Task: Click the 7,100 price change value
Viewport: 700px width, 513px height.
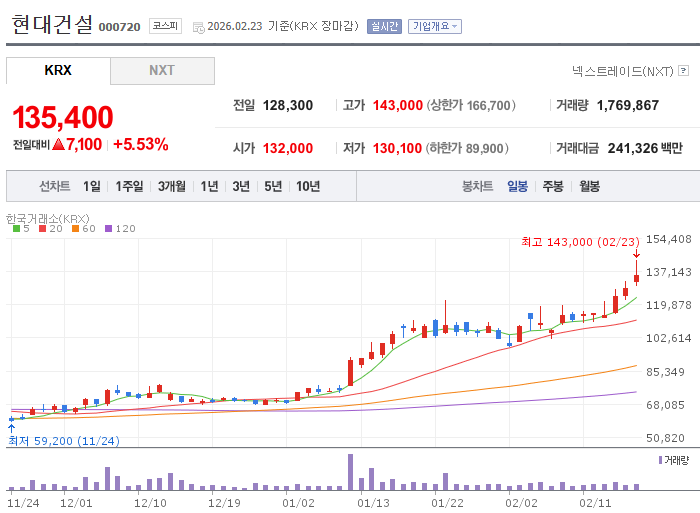Action: [x=84, y=144]
